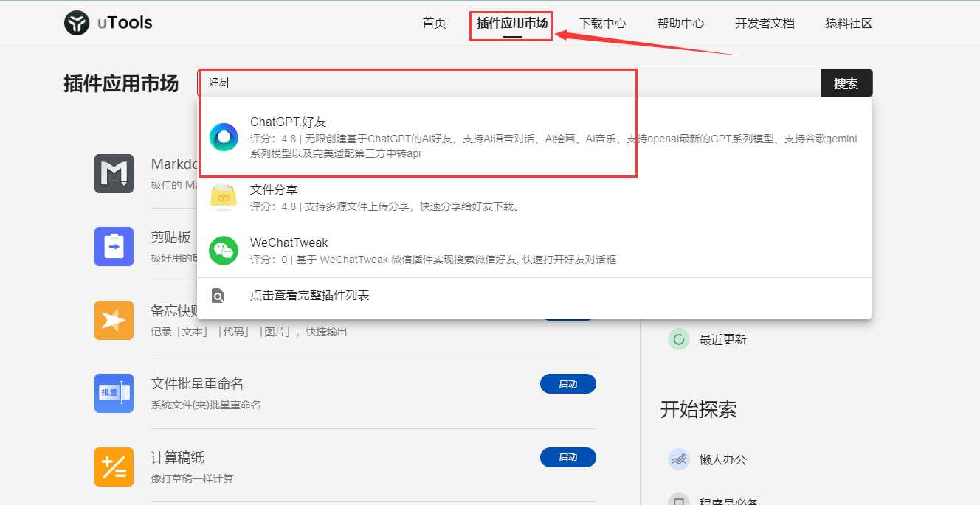This screenshot has height=505, width=980.
Task: Click the uTools logo in the header
Action: [x=108, y=23]
